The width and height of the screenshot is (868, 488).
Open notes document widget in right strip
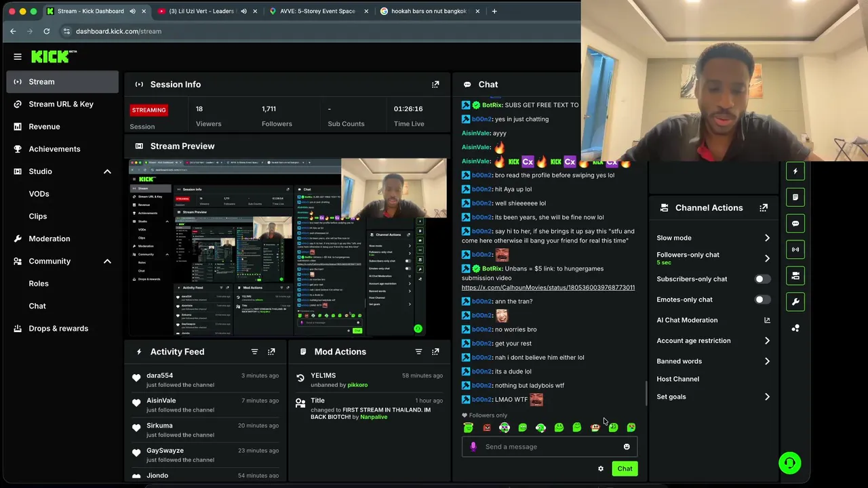795,197
